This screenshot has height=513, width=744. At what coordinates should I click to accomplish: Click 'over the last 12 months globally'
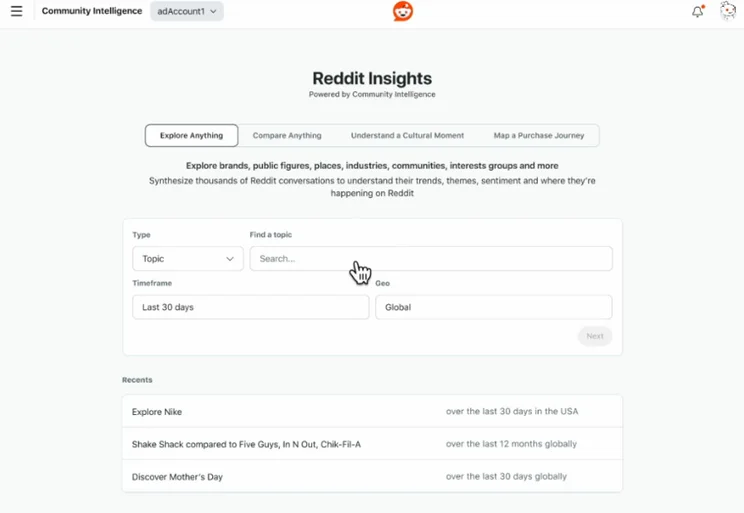click(x=511, y=444)
